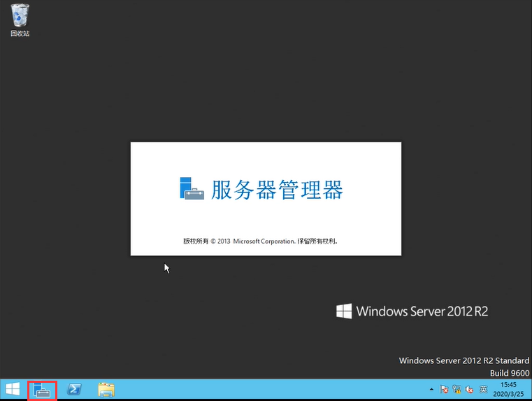Open the Windows Start button
The width and height of the screenshot is (532, 401).
coord(13,389)
